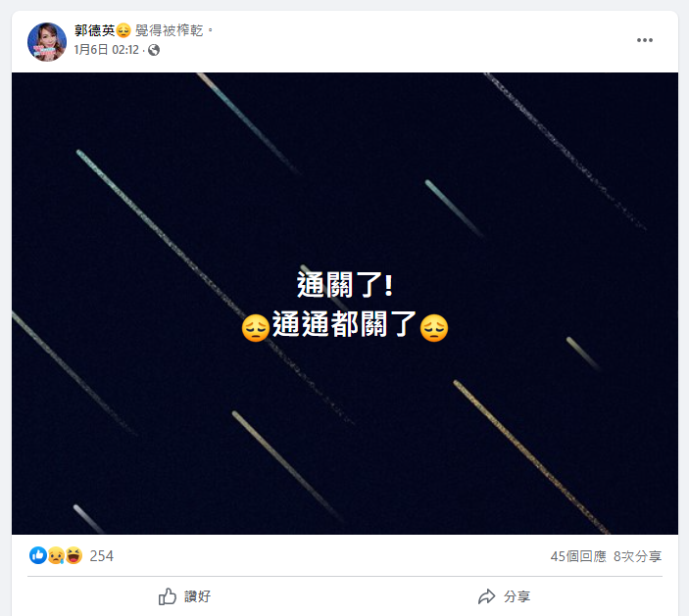This screenshot has height=616, width=689.
Task: Click the 郭德英 author name link
Action: click(x=94, y=30)
